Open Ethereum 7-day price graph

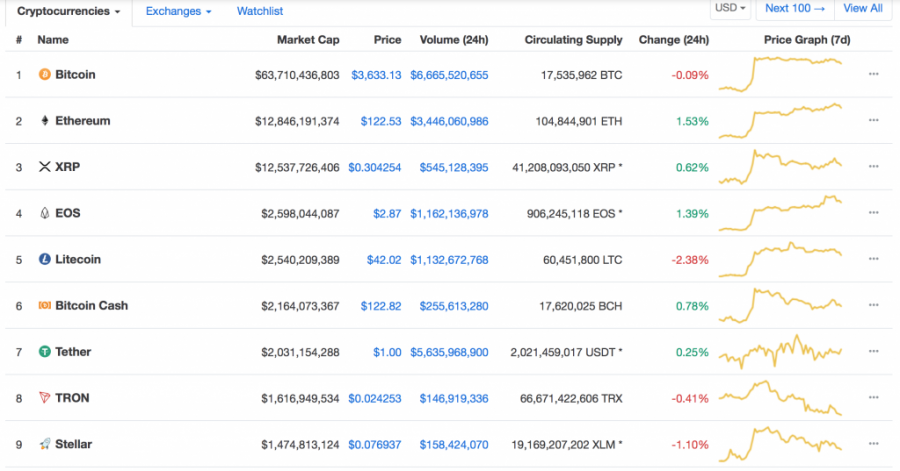780,120
